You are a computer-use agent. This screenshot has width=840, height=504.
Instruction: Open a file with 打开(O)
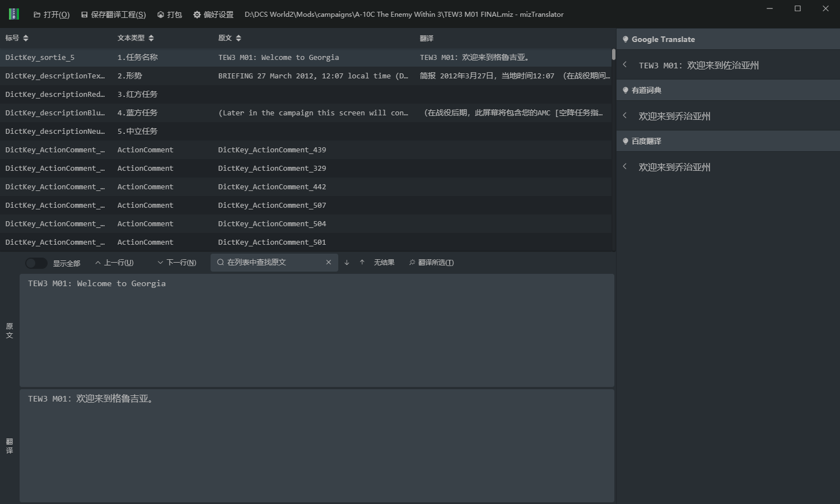tap(52, 15)
